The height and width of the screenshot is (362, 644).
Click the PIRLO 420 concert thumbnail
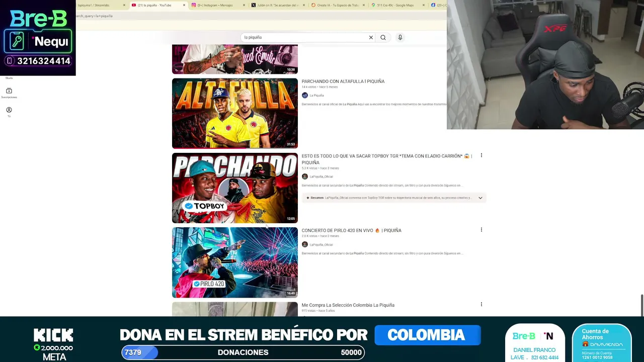click(235, 262)
